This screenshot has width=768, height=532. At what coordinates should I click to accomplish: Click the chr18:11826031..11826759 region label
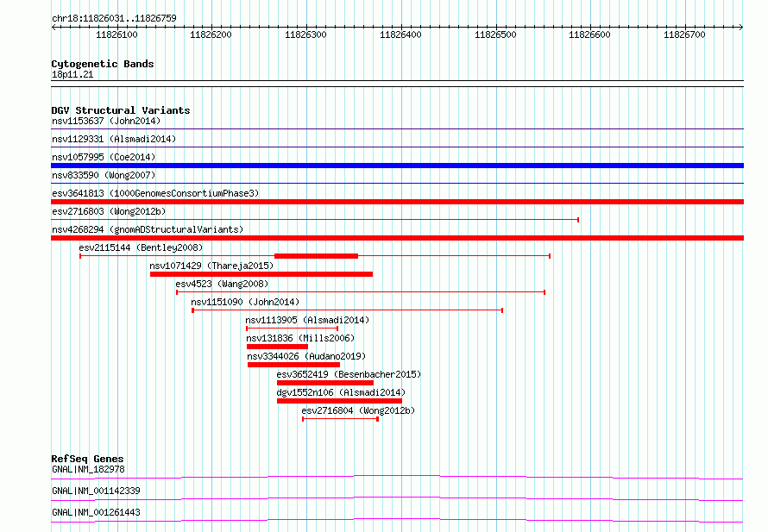(x=114, y=19)
